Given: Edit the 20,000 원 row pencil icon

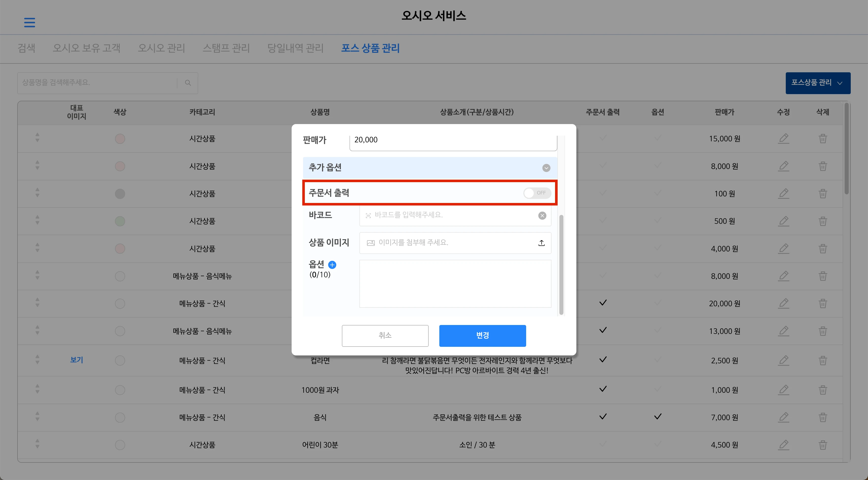Looking at the screenshot, I should tap(783, 303).
